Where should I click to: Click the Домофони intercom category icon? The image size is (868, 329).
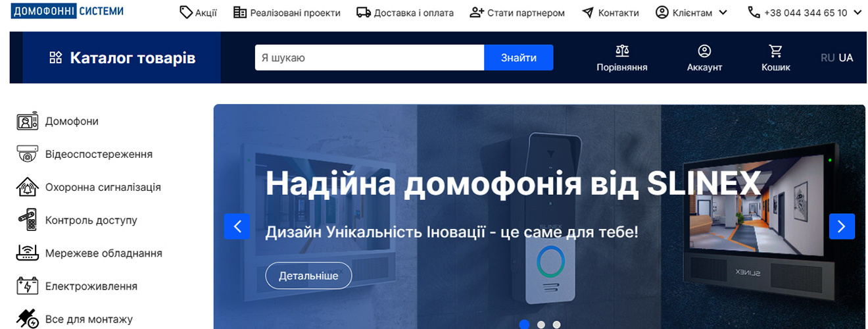pos(27,122)
